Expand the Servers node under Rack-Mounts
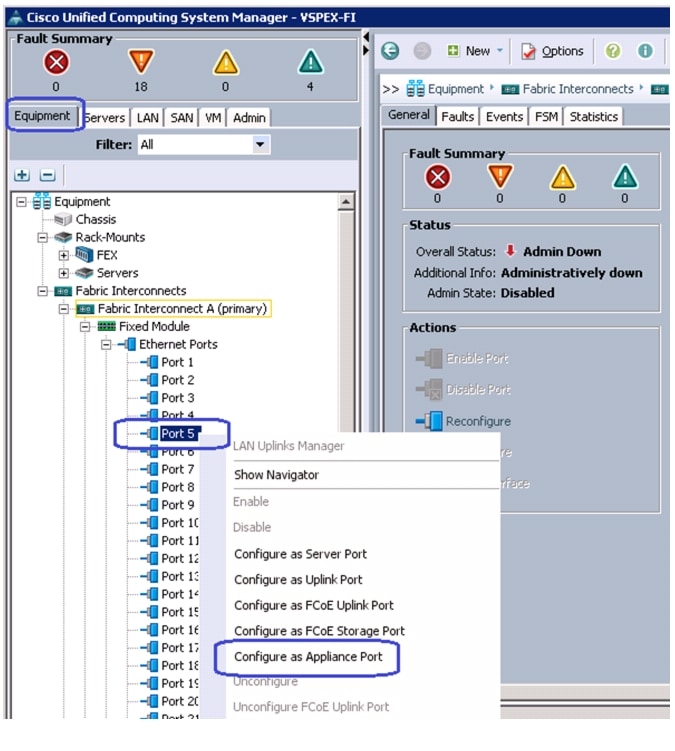 point(63,273)
